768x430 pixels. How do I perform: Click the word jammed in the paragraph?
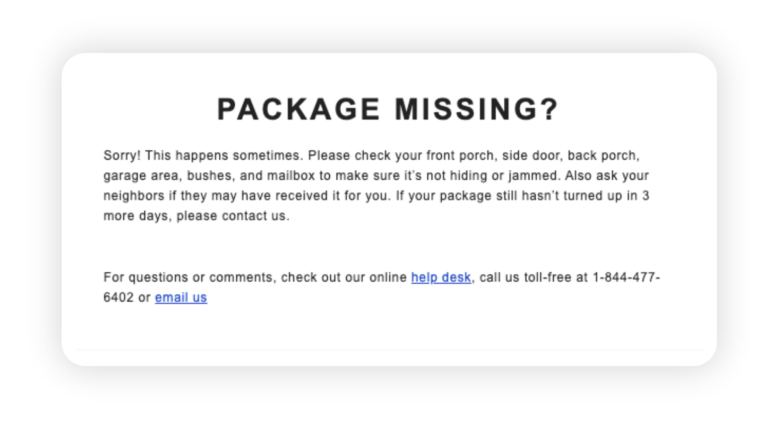tap(534, 175)
